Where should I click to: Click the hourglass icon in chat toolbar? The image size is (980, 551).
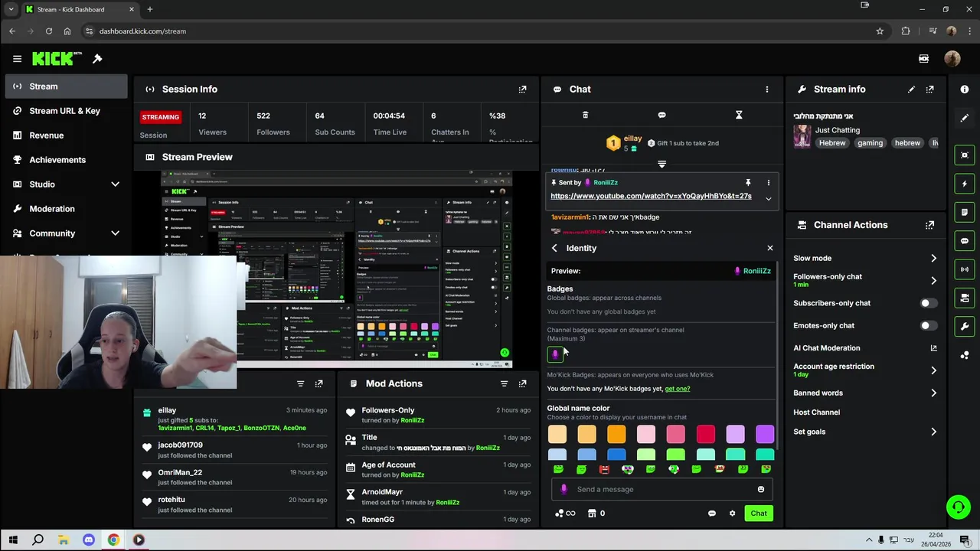(x=739, y=115)
